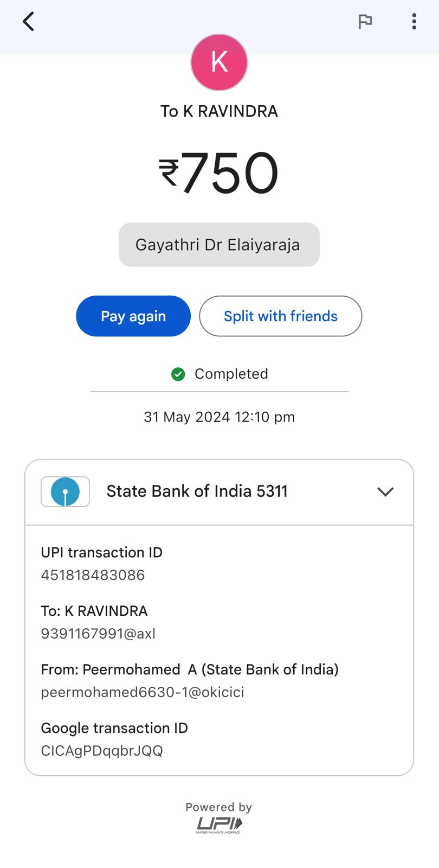Tap the green Completed checkmark icon
This screenshot has height=868, width=439.
(178, 374)
